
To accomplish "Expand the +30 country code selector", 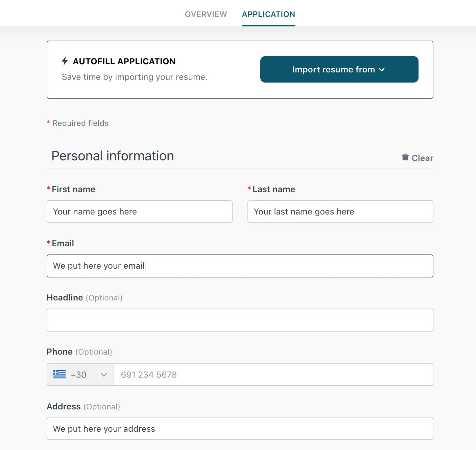I will click(80, 375).
